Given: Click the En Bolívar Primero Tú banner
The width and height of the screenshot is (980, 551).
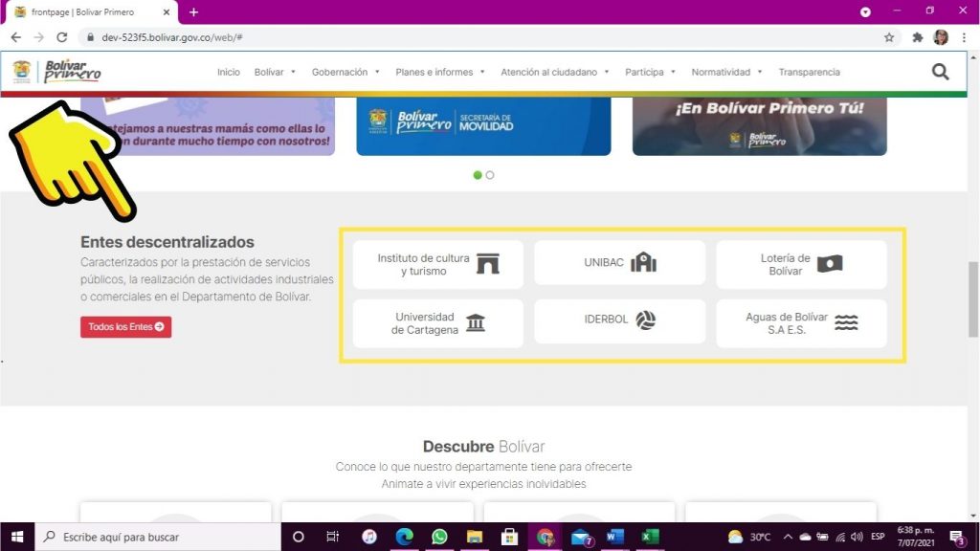Looking at the screenshot, I should pyautogui.click(x=759, y=126).
